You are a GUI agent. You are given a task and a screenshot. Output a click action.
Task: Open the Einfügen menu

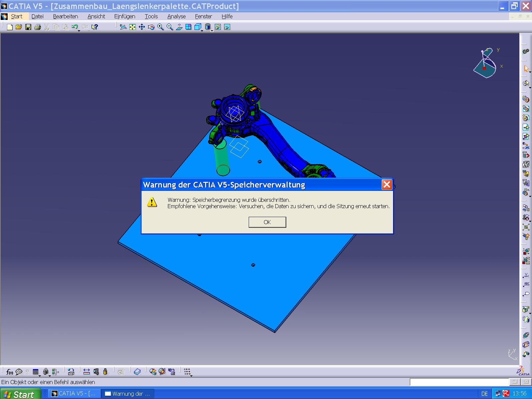[125, 16]
